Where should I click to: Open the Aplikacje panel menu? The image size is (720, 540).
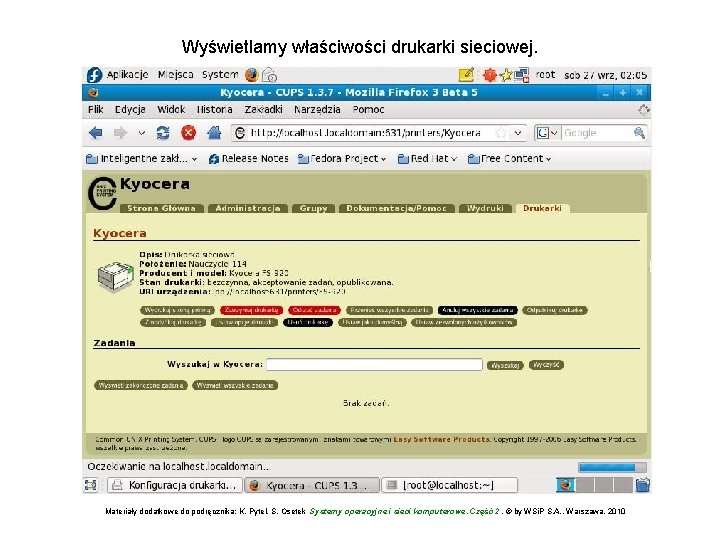coord(127,74)
